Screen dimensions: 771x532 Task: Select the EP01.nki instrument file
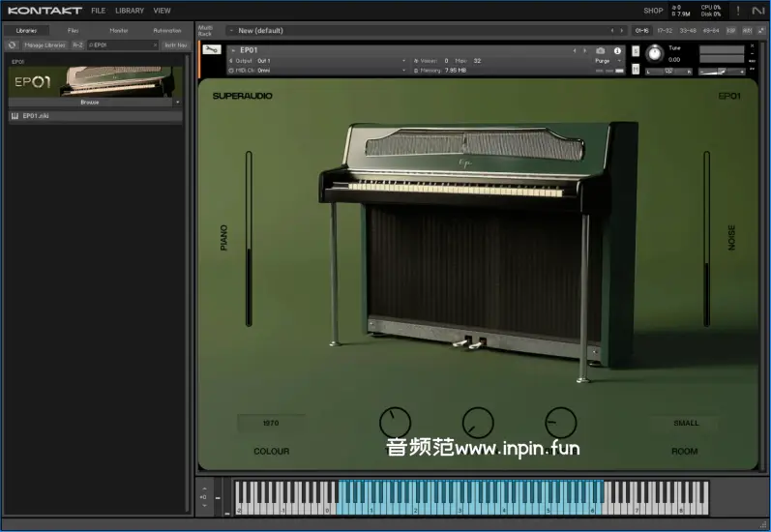36,116
